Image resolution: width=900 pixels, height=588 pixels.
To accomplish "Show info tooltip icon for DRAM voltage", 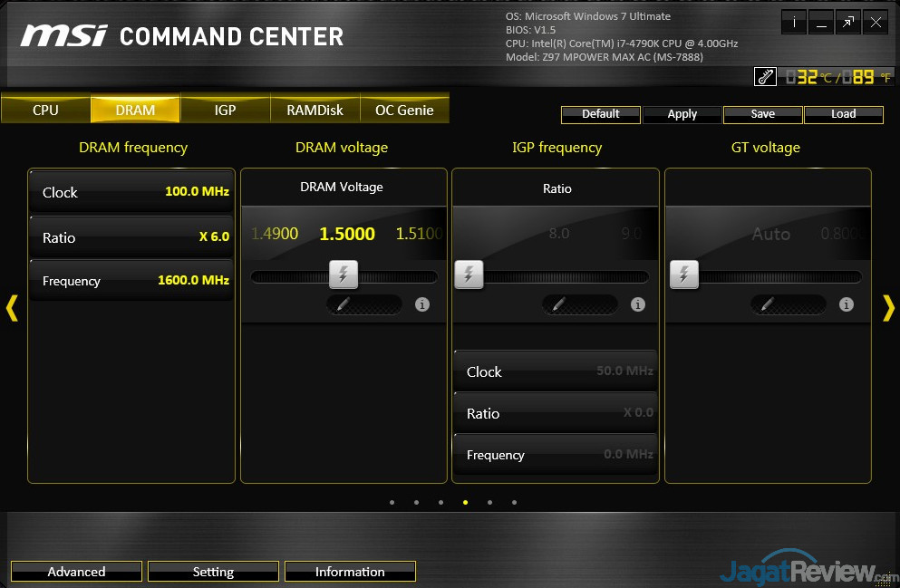I will click(421, 304).
